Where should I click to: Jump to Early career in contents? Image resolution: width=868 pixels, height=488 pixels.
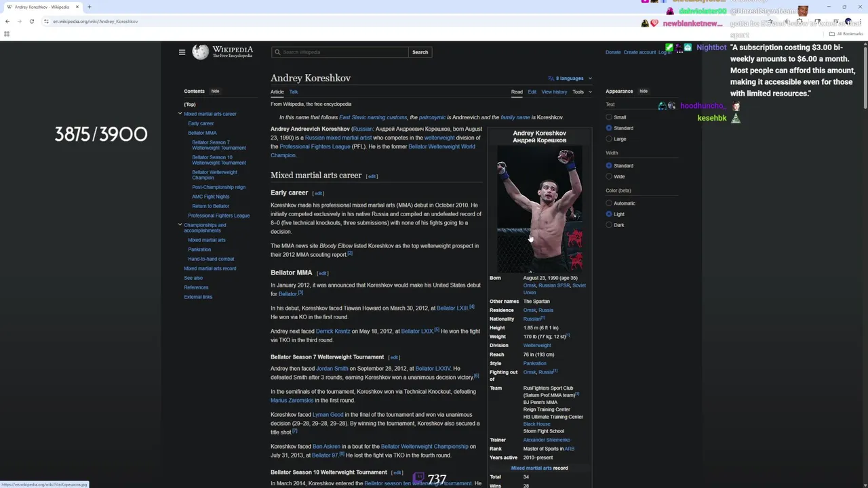point(201,123)
